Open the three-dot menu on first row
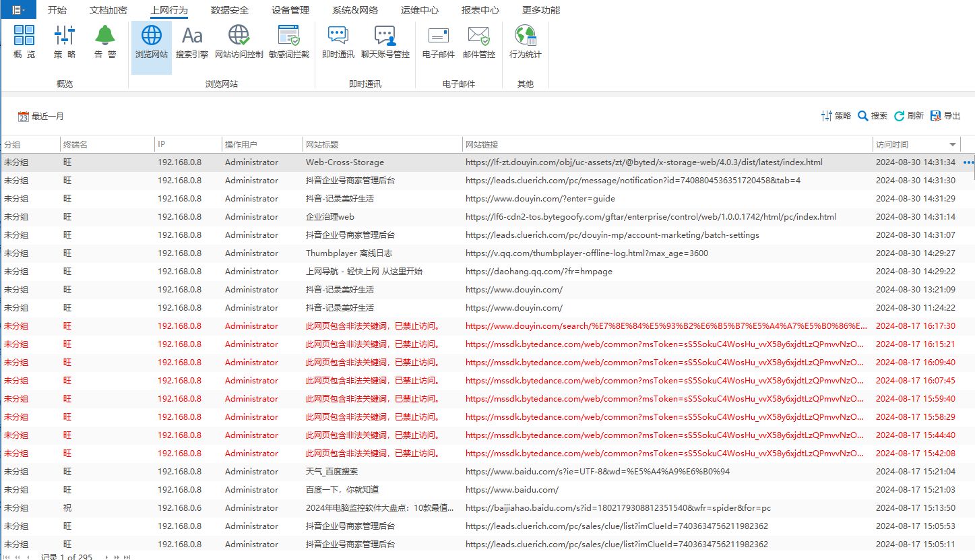This screenshot has width=975, height=560. point(969,162)
